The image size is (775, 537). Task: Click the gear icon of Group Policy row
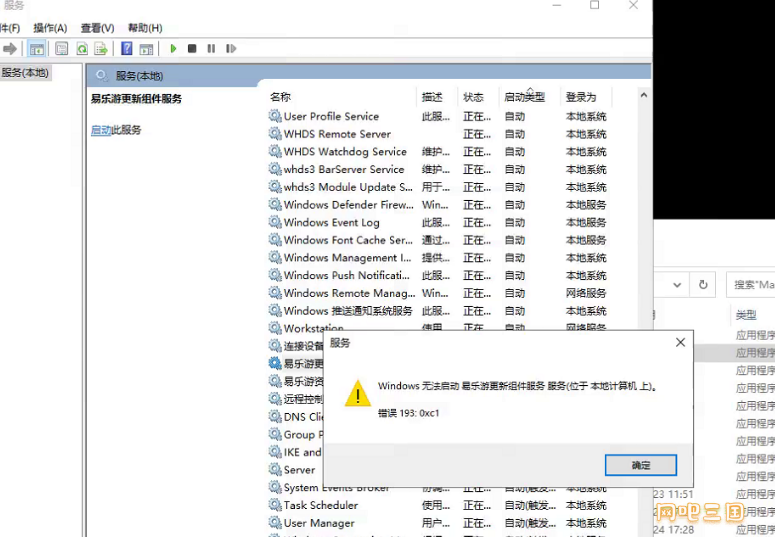(x=275, y=435)
